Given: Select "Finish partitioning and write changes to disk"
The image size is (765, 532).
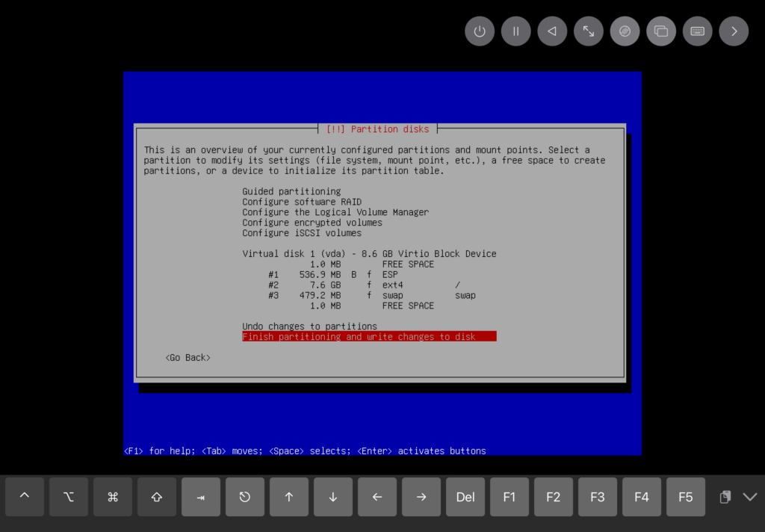Looking at the screenshot, I should click(x=359, y=337).
